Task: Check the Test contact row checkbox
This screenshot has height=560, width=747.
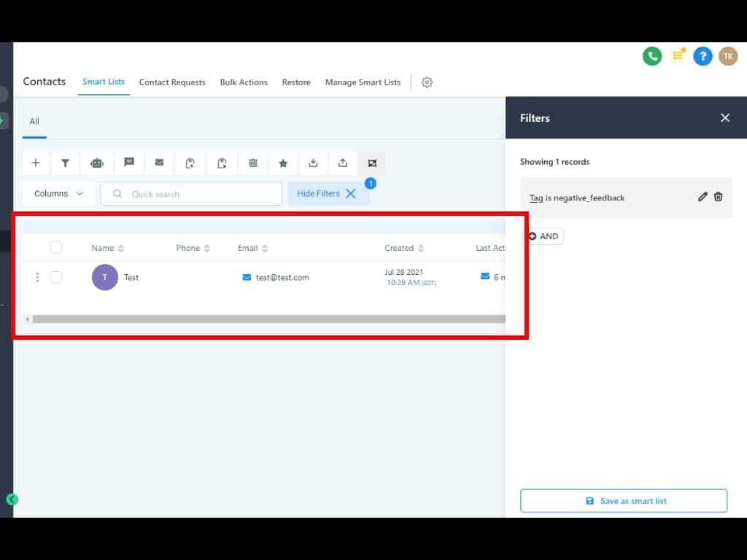Action: click(56, 277)
